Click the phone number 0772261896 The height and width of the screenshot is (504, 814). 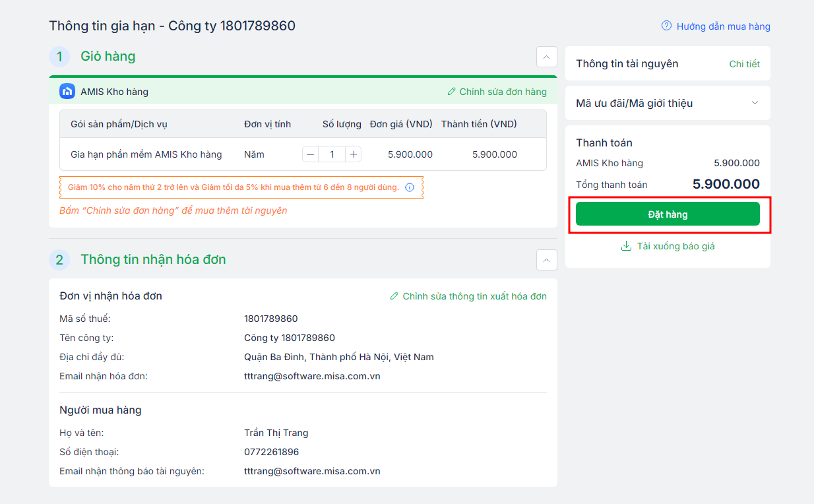[271, 452]
